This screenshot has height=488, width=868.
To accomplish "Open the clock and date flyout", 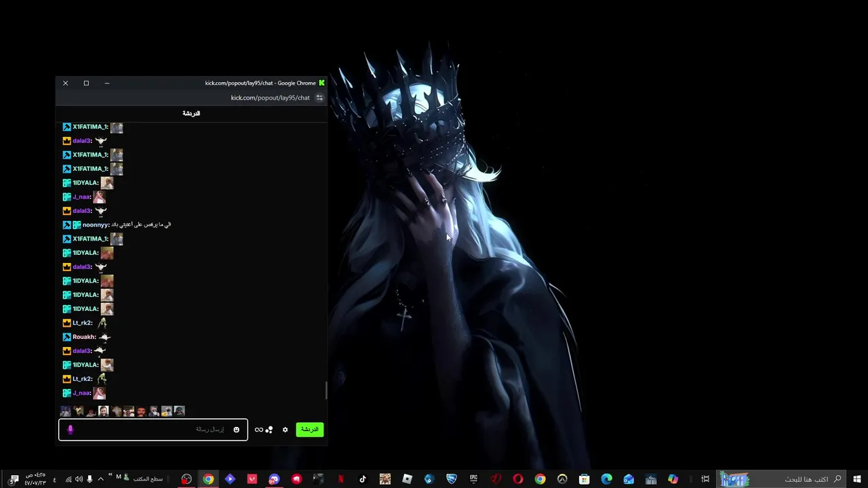I will click(35, 479).
